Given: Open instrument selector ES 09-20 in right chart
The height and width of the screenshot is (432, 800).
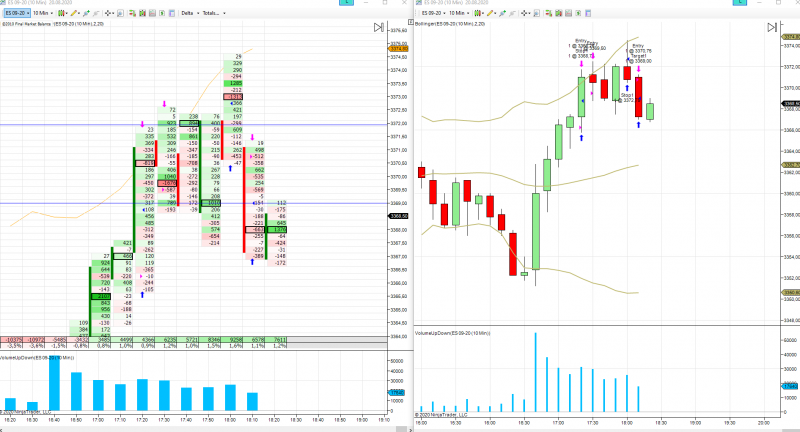Looking at the screenshot, I should (x=433, y=13).
